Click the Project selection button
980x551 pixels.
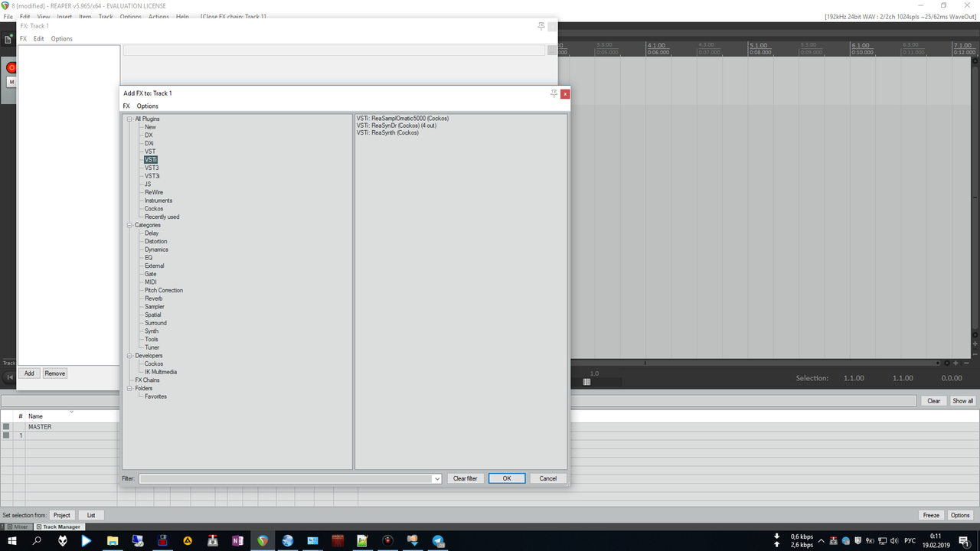[x=62, y=515]
